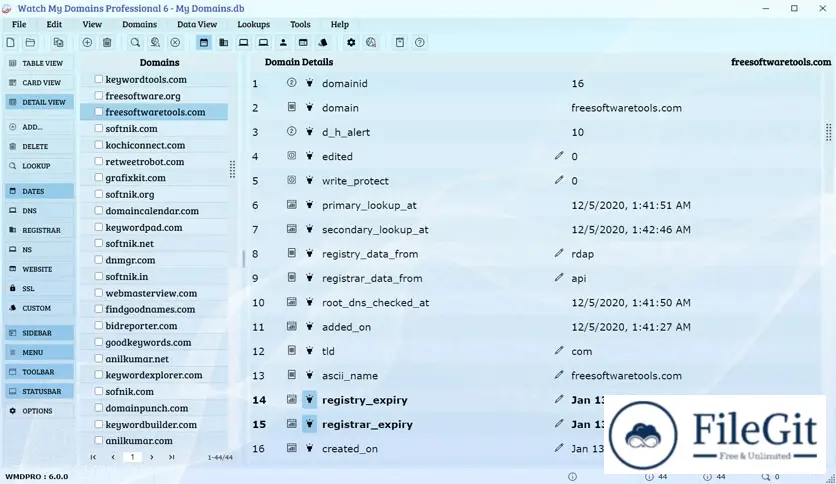Click the copy toolbar icon
Viewport: 836px width, 484px height.
(x=58, y=43)
